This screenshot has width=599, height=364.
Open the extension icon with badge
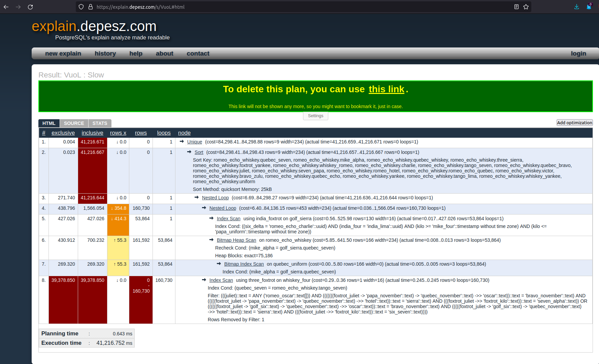[589, 7]
